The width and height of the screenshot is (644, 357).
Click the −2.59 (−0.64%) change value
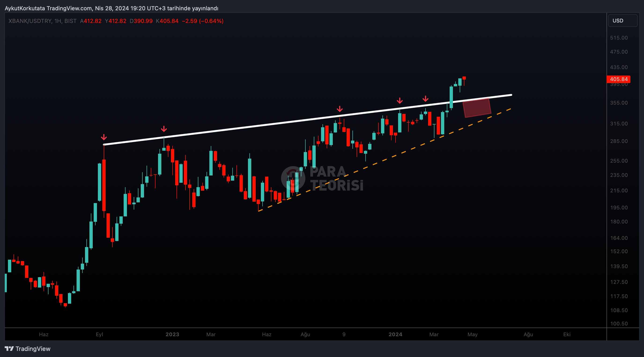[x=203, y=21]
